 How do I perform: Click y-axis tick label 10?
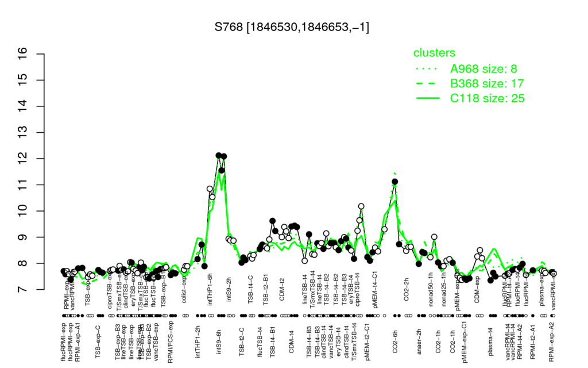(x=22, y=211)
